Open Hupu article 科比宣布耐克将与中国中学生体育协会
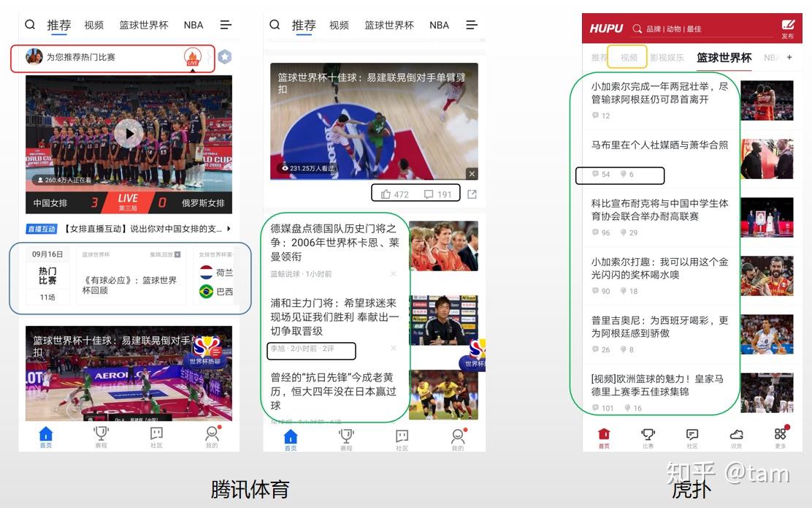Screen dimensions: 812x508 [x=659, y=210]
